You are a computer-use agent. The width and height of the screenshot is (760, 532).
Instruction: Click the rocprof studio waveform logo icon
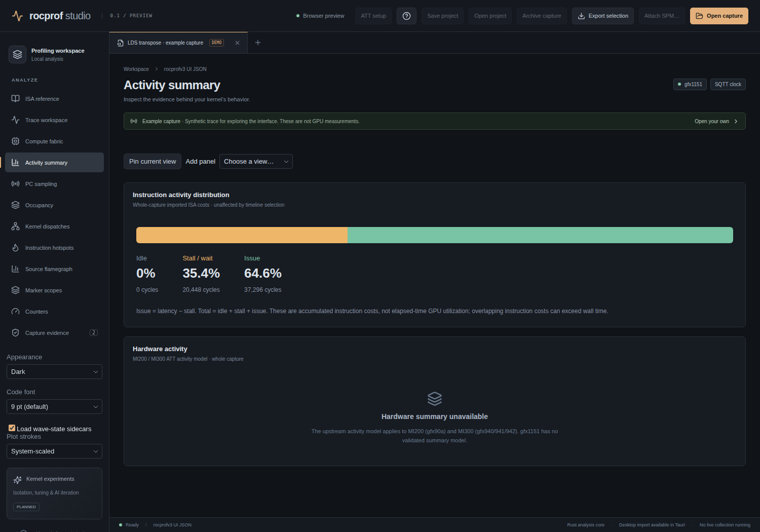(x=17, y=16)
